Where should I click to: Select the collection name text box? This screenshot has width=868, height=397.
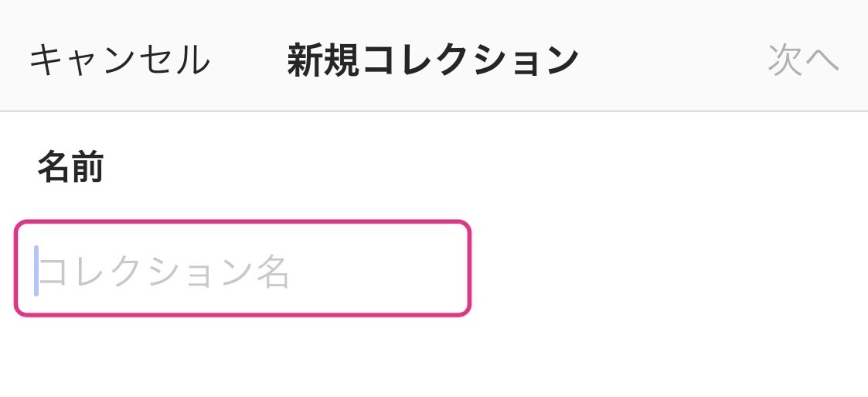(x=243, y=269)
